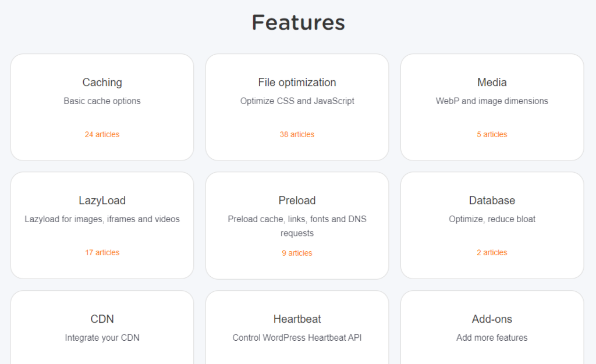Image resolution: width=596 pixels, height=364 pixels.
Task: Click '5 articles' under Media
Action: [492, 134]
